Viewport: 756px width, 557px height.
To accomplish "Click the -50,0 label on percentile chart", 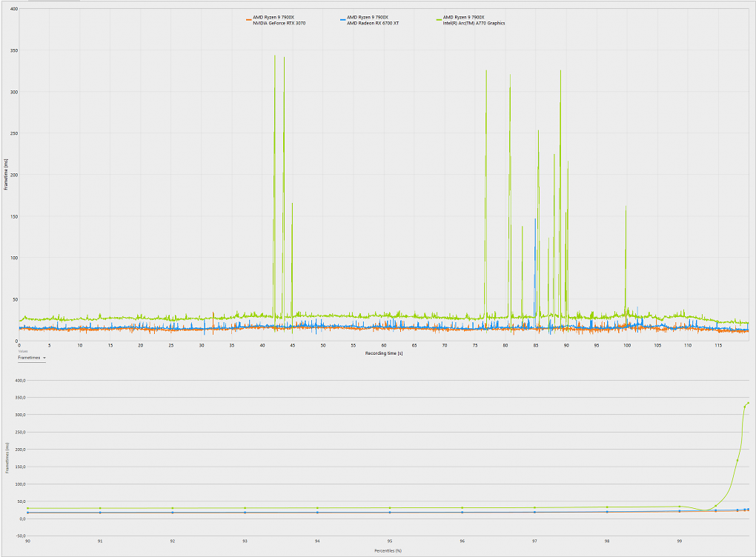I will click(x=20, y=536).
